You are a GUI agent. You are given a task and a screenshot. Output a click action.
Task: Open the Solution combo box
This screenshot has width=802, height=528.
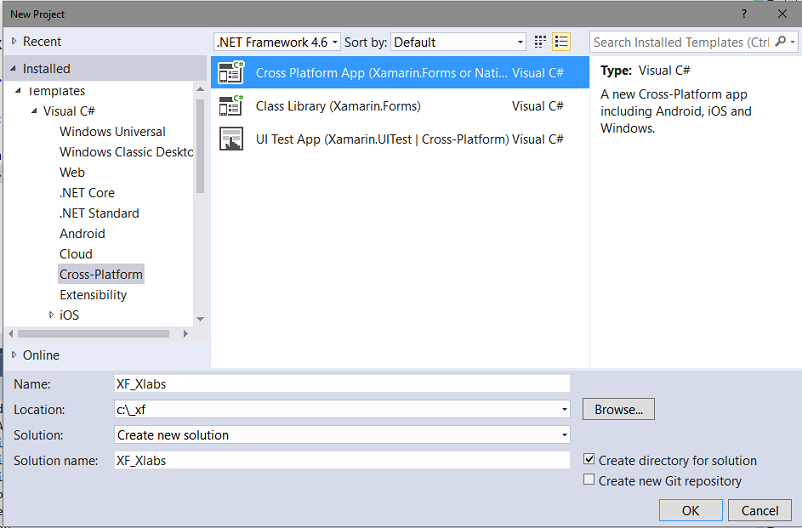[342, 435]
